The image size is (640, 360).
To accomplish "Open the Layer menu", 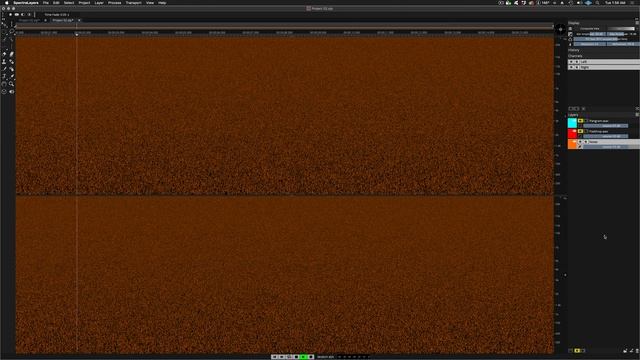I will pos(99,3).
